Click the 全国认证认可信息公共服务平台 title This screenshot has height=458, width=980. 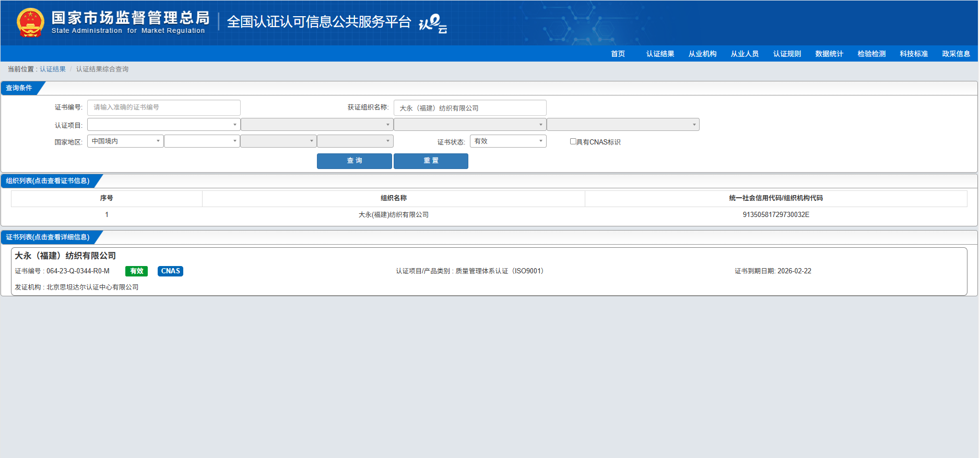point(319,22)
